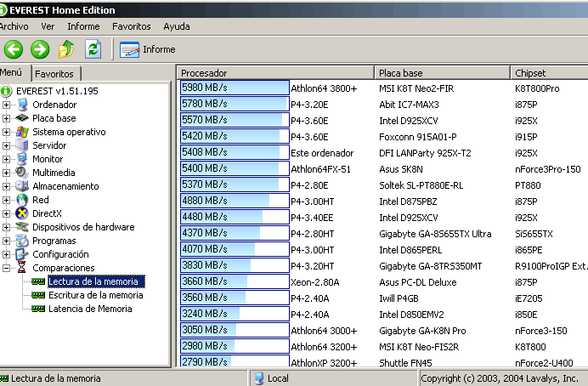Click the 5408 MB/s benchmark bar
The image size is (588, 386).
[x=235, y=152]
